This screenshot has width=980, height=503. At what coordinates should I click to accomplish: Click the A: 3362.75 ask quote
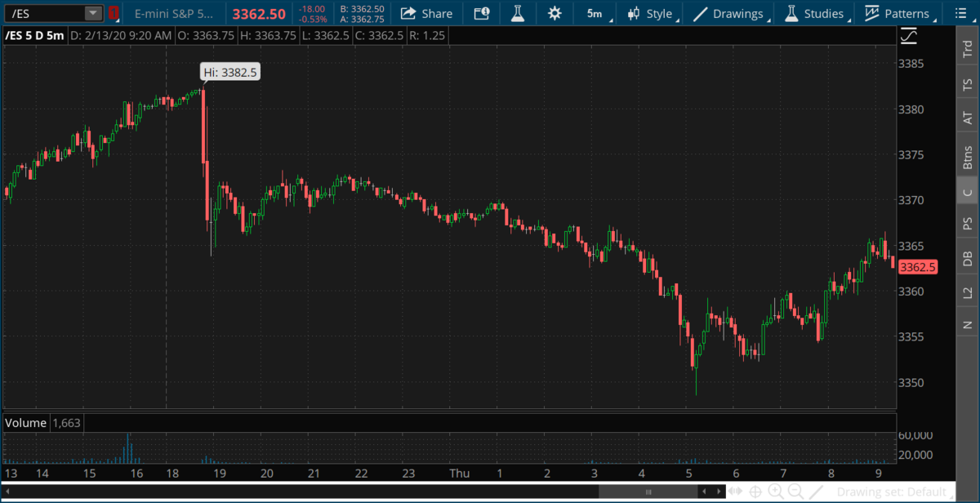362,19
